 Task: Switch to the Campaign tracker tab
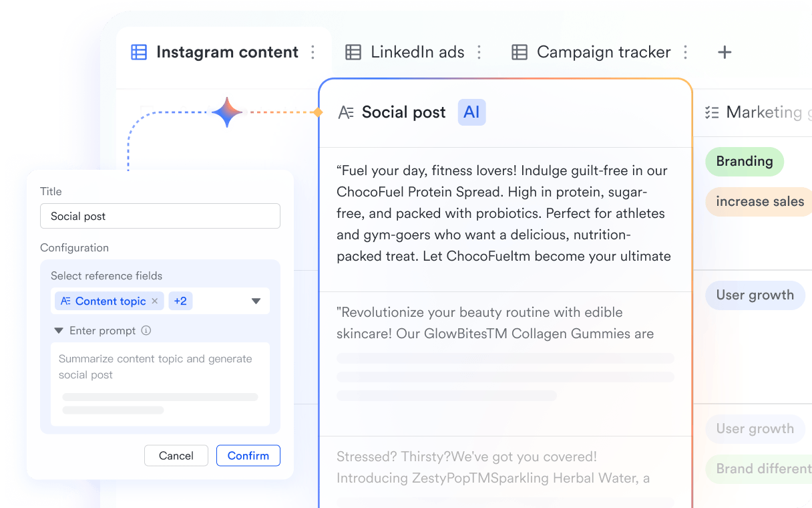click(x=604, y=52)
